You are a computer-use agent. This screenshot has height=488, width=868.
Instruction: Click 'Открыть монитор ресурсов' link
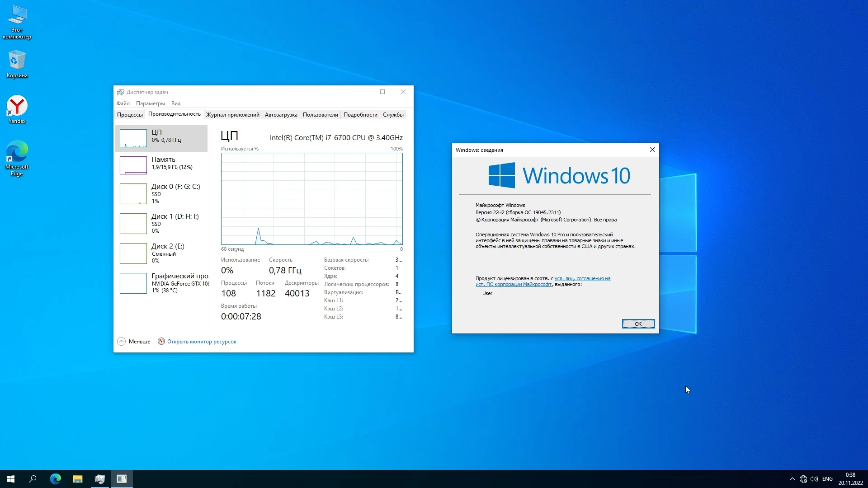click(x=202, y=342)
